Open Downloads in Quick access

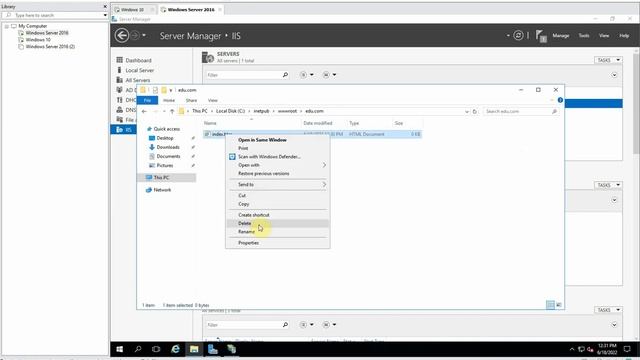168,147
